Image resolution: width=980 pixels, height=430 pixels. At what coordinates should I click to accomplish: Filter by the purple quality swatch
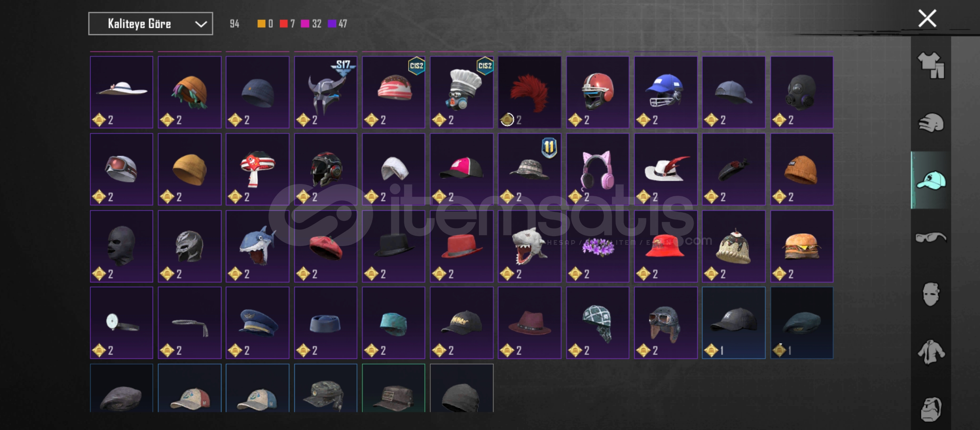coord(332,24)
